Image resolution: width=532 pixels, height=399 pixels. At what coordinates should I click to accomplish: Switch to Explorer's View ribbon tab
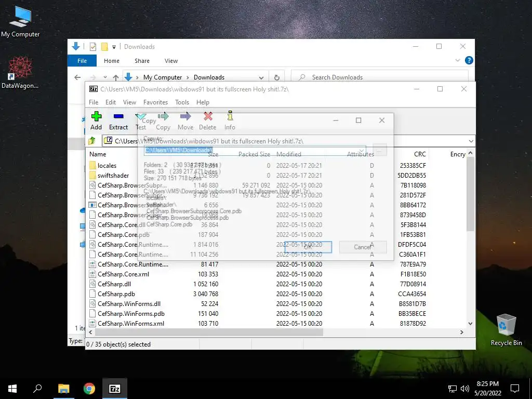[x=171, y=61]
